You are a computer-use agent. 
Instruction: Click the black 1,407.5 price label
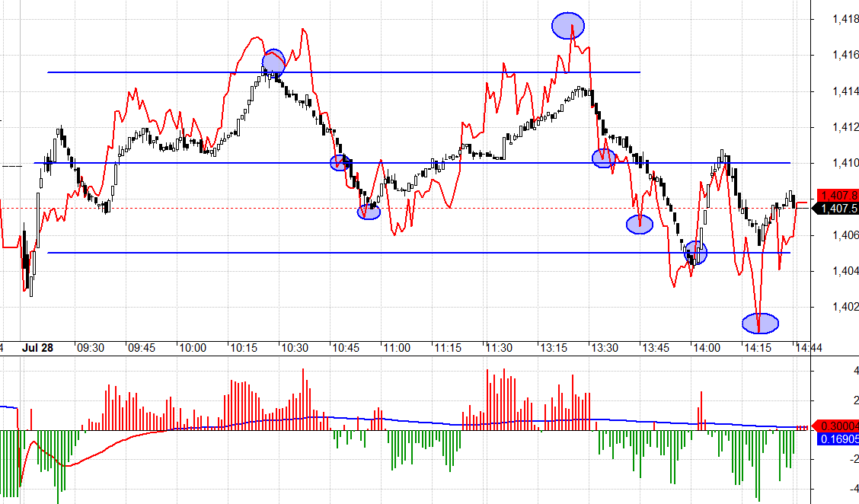(x=837, y=208)
